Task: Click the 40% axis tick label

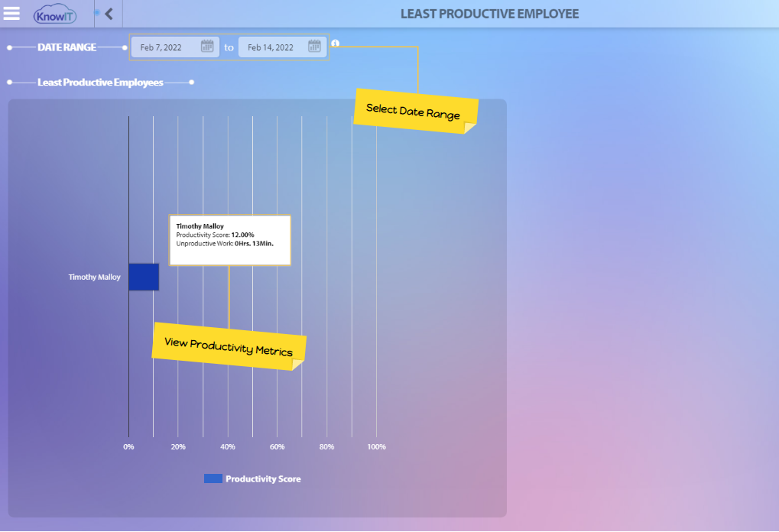Action: pos(228,446)
